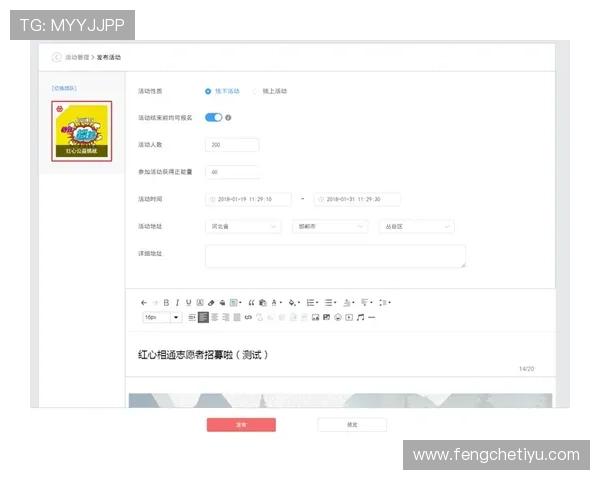This screenshot has width=600, height=480.
Task: Insert a single image
Action: pos(315,317)
